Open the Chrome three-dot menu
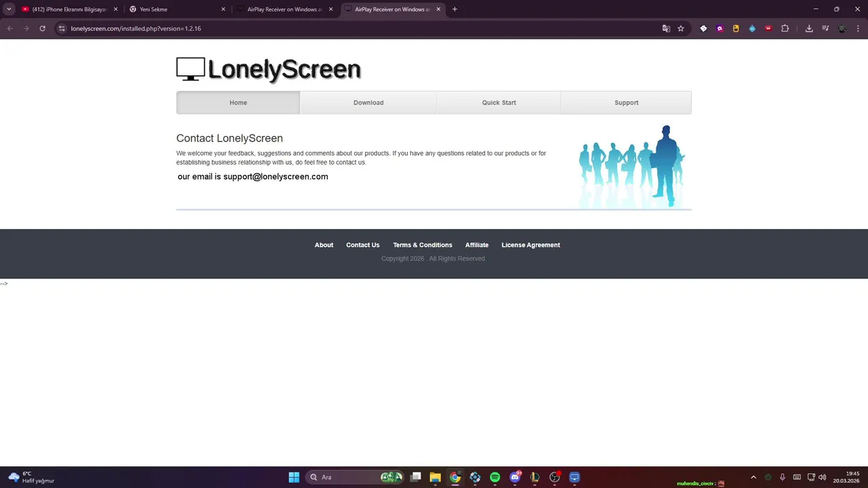Screen dimensions: 868x488 [x=858, y=28]
